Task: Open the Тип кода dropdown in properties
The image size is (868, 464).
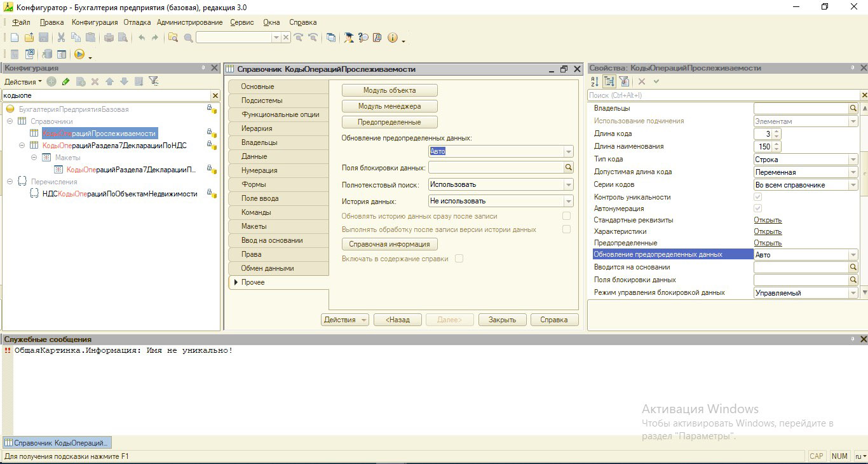Action: coord(853,160)
